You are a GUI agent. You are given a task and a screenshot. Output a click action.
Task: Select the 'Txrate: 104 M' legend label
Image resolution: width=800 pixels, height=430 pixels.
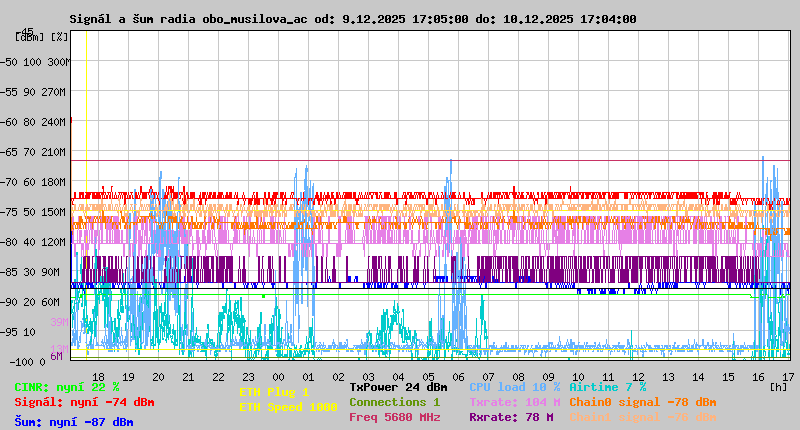click(514, 402)
